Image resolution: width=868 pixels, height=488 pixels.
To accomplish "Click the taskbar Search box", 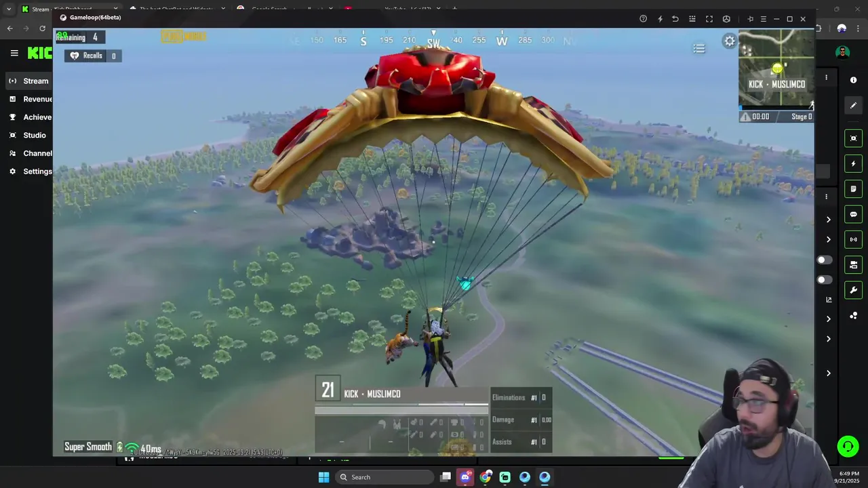I will 385,477.
